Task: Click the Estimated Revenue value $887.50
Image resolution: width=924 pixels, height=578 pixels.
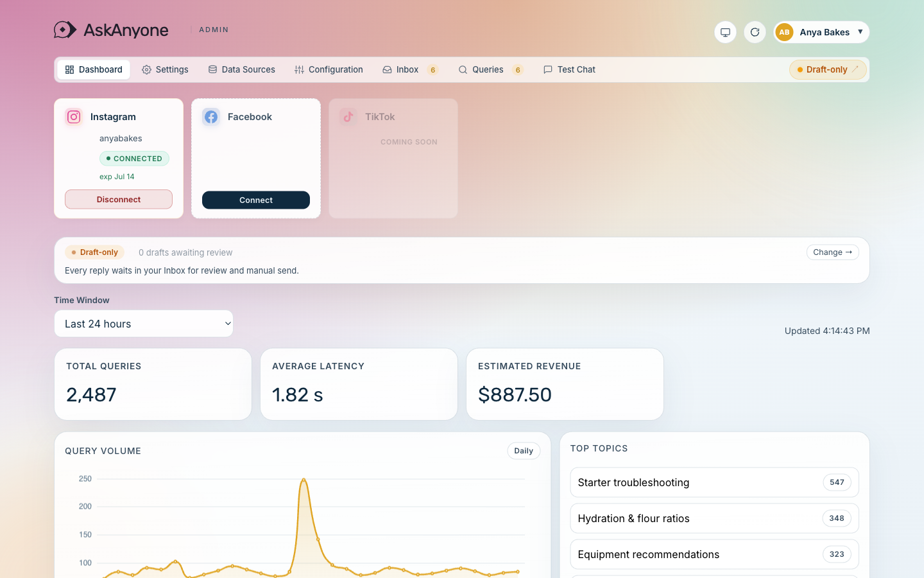Action: pos(515,394)
